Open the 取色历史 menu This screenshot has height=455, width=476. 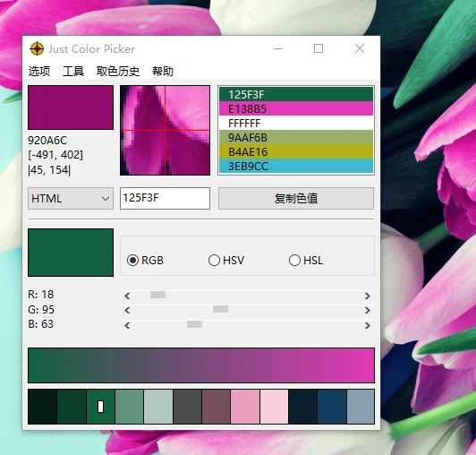[x=118, y=72]
